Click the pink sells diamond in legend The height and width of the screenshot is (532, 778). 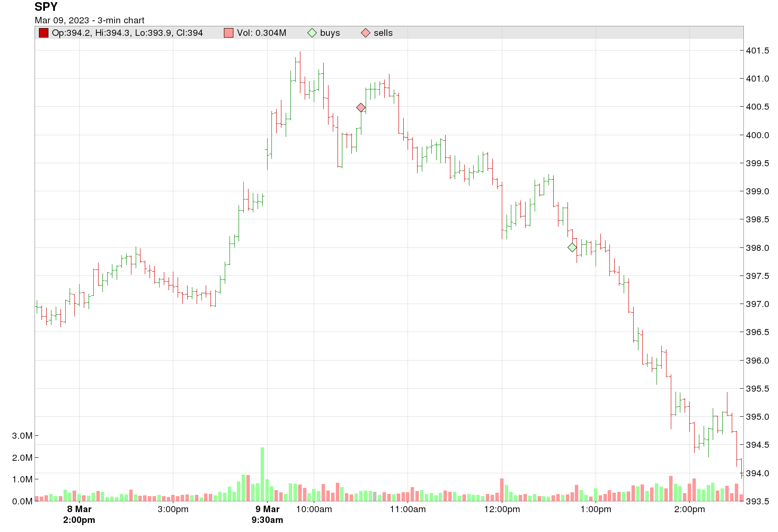tap(366, 33)
